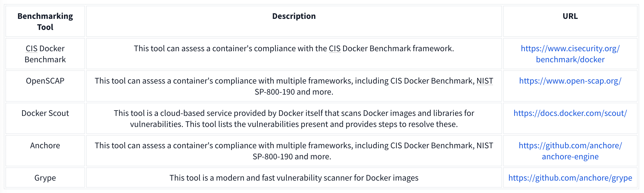The height and width of the screenshot is (193, 644).
Task: Select the URL column header
Action: click(570, 16)
